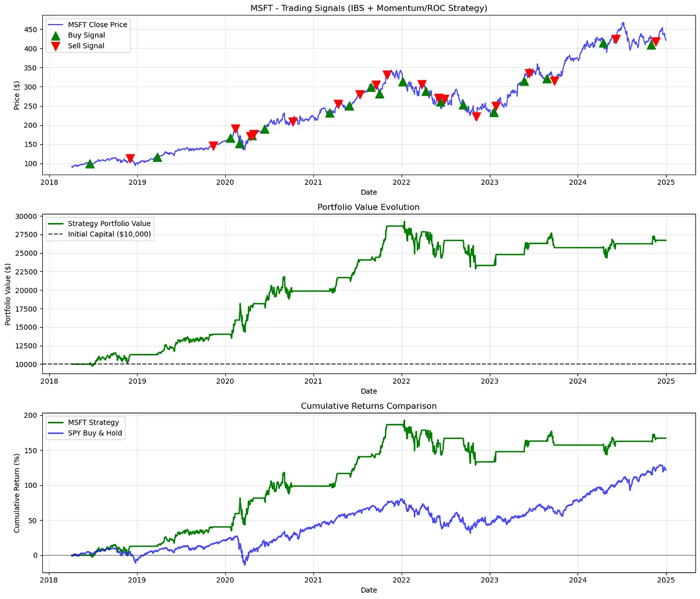Screen dimensions: 700x599
Task: Toggle the SPY Buy & Hold legend entry
Action: (x=96, y=433)
